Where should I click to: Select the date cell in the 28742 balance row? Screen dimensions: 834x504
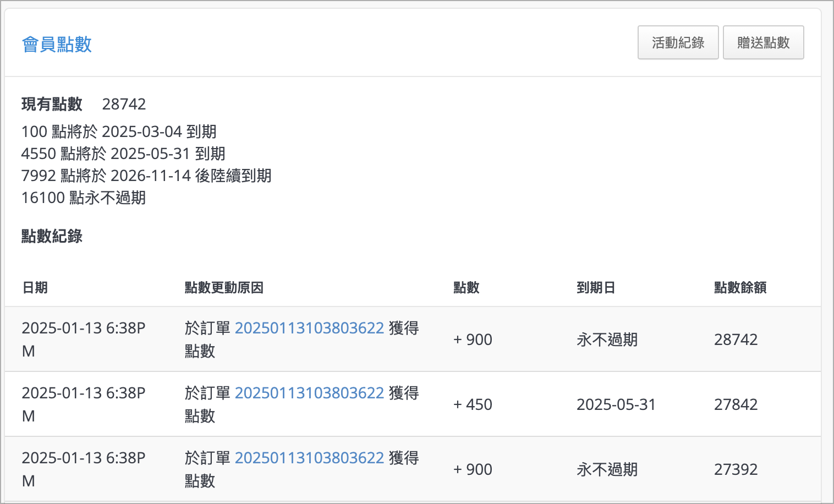pos(84,339)
